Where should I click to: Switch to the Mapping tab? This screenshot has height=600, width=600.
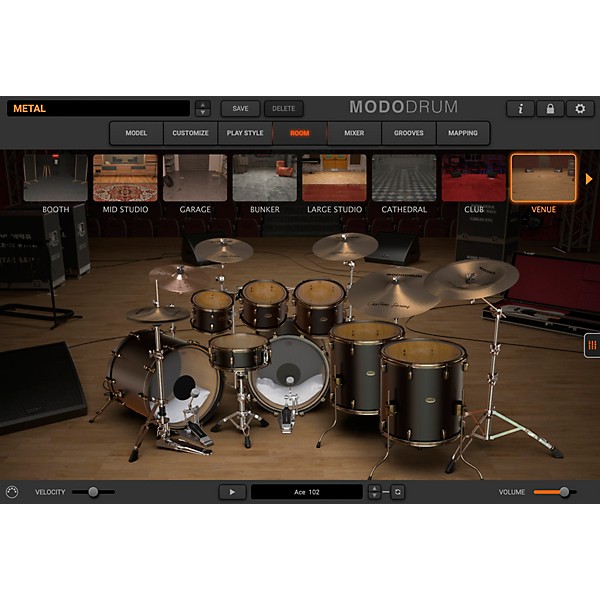tap(463, 133)
